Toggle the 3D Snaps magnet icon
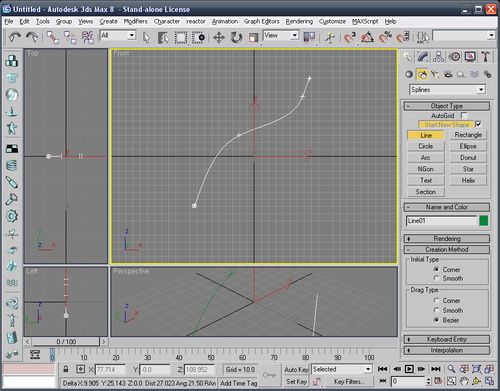 (349, 37)
